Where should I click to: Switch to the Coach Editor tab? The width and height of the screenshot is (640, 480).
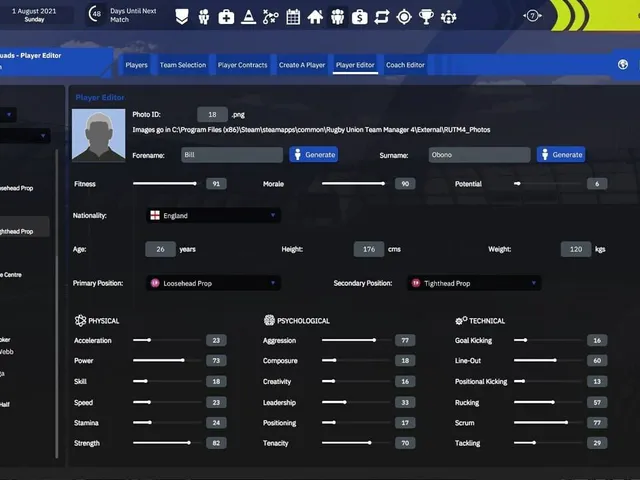pyautogui.click(x=405, y=65)
